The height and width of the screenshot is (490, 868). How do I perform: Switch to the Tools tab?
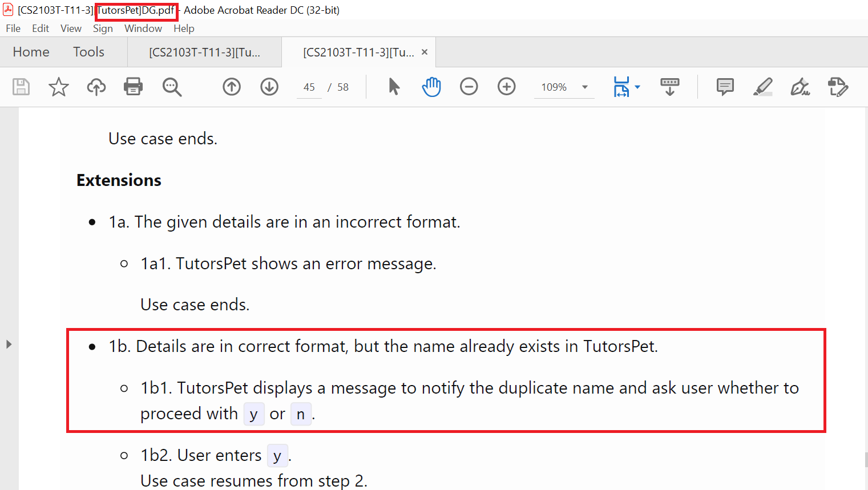[88, 52]
